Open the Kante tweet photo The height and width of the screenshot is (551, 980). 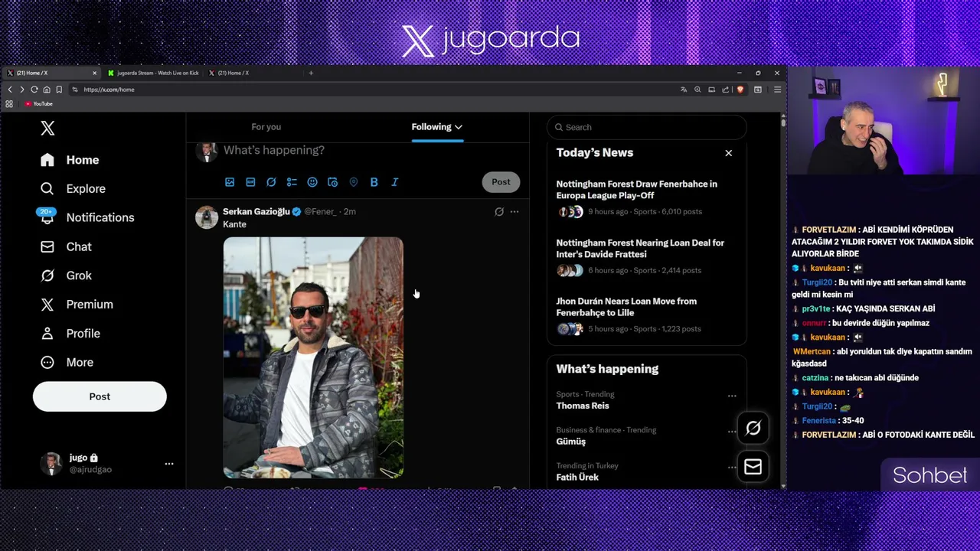click(x=313, y=357)
